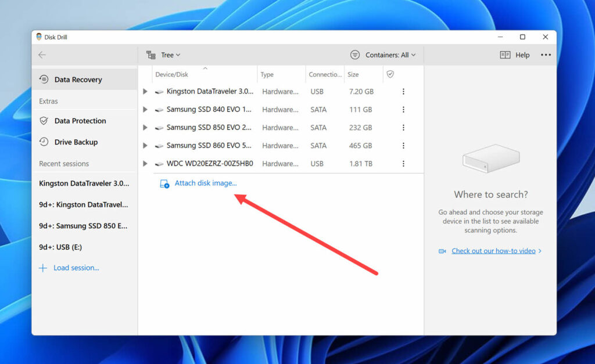Viewport: 595px width, 364px height.
Task: Click the checkmark column header icon
Action: tap(390, 74)
